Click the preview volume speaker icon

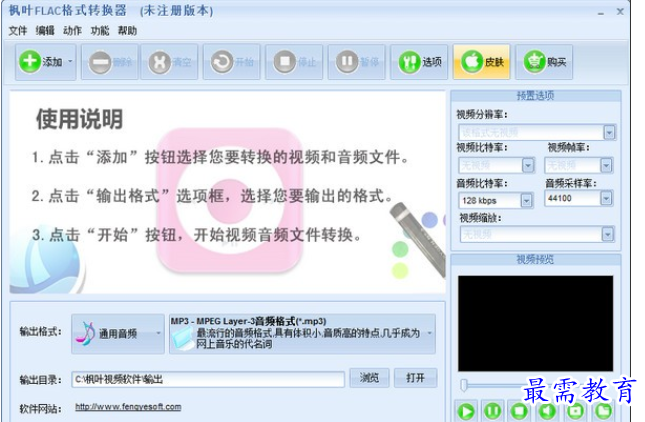point(548,411)
